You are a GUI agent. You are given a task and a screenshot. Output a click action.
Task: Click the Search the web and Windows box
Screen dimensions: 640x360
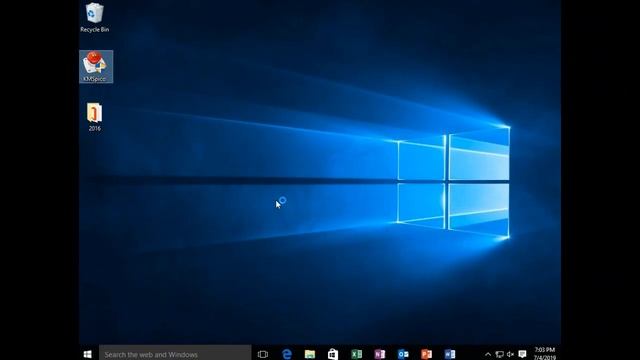pos(175,354)
